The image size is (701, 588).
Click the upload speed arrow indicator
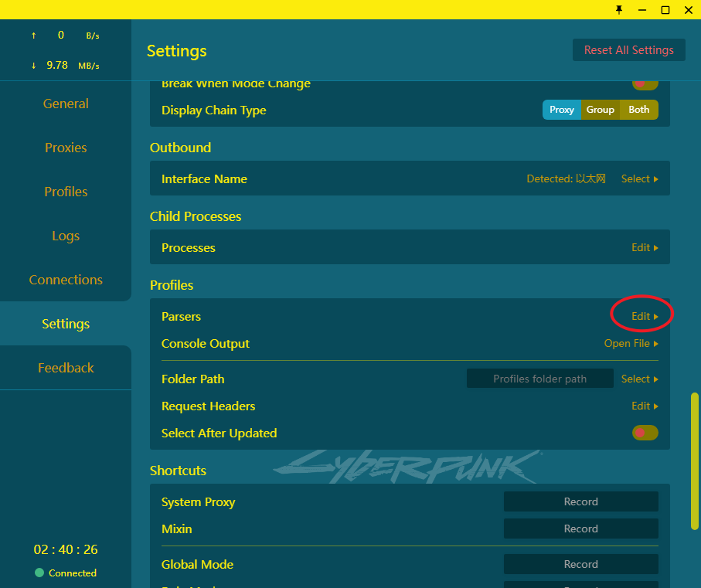(33, 36)
